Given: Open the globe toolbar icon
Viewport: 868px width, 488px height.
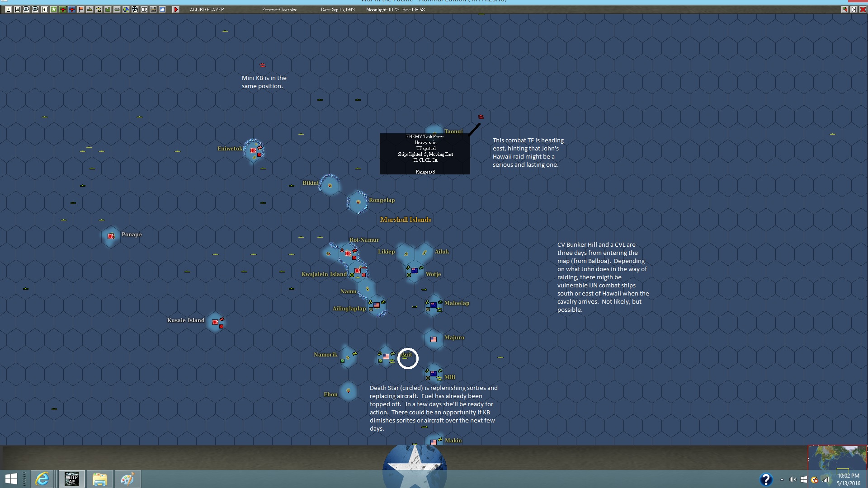Looking at the screenshot, I should pos(126,9).
